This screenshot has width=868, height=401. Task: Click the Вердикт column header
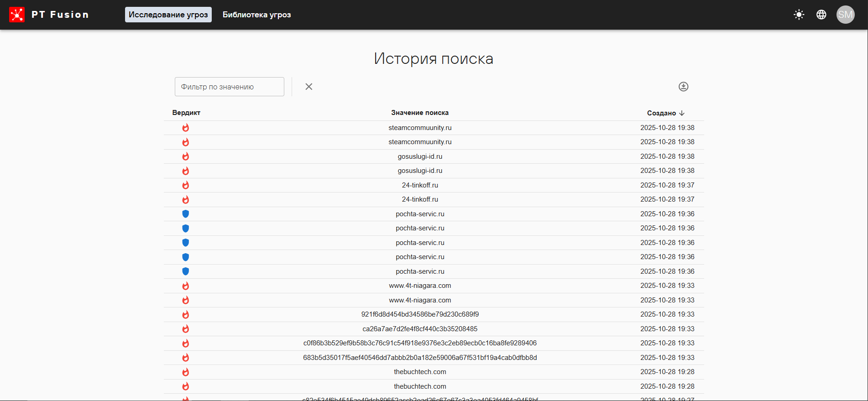tap(186, 113)
